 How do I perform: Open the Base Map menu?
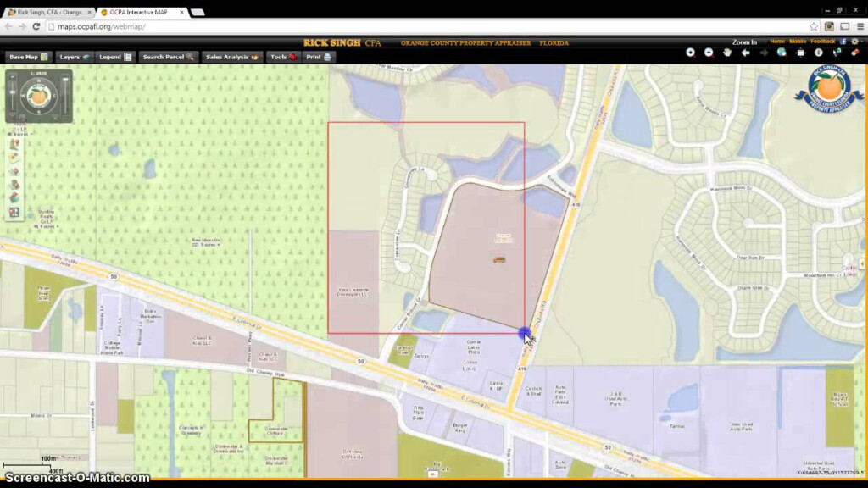[x=28, y=57]
